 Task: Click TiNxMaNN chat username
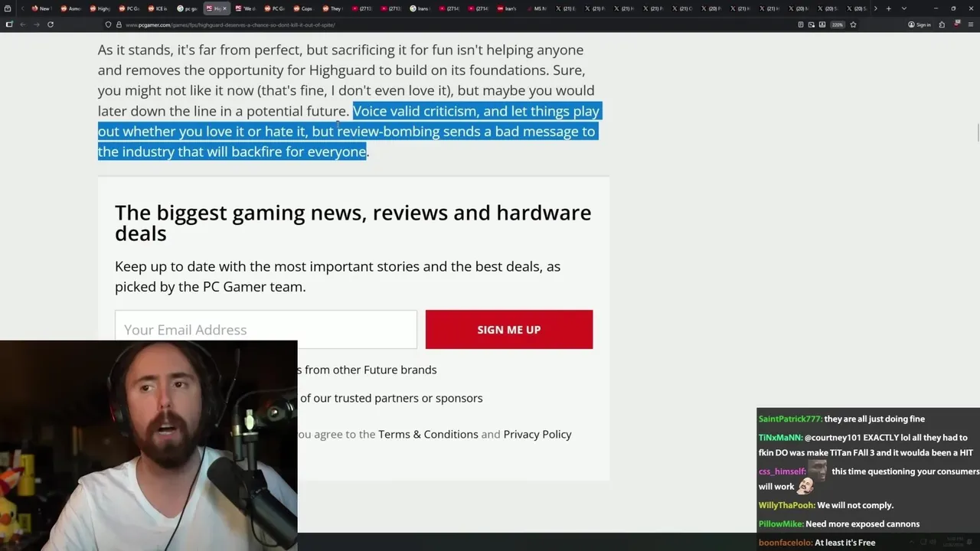tap(779, 438)
